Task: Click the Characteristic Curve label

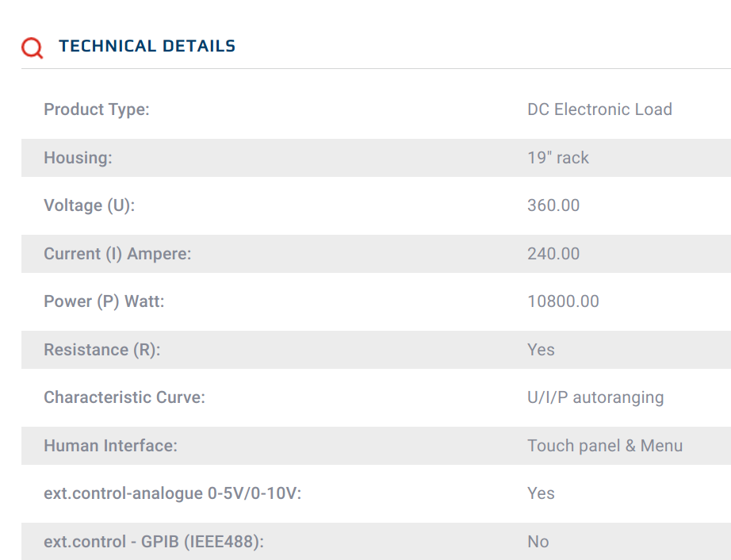Action: tap(124, 397)
